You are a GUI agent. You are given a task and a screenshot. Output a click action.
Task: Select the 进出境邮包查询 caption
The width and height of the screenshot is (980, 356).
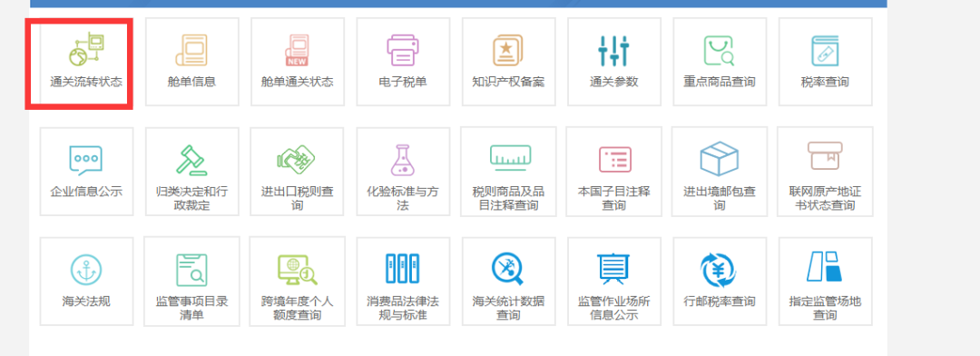[x=720, y=198]
